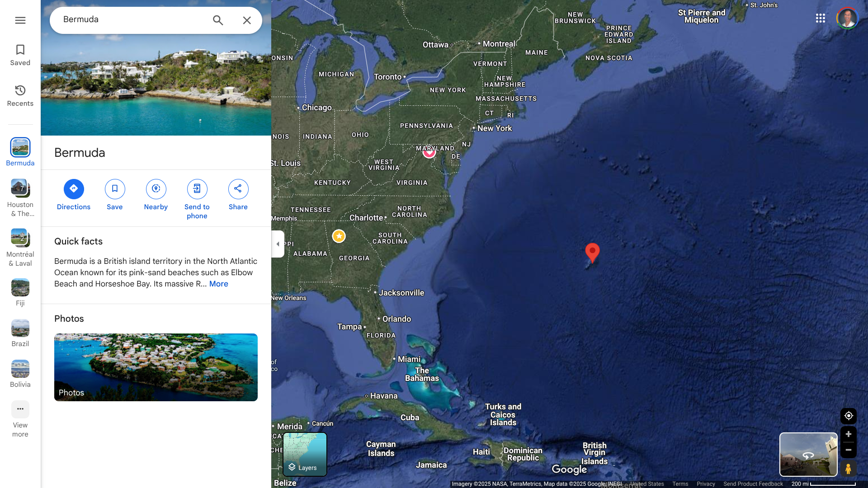Click the search magnifier icon
The height and width of the screenshot is (488, 868).
point(218,20)
